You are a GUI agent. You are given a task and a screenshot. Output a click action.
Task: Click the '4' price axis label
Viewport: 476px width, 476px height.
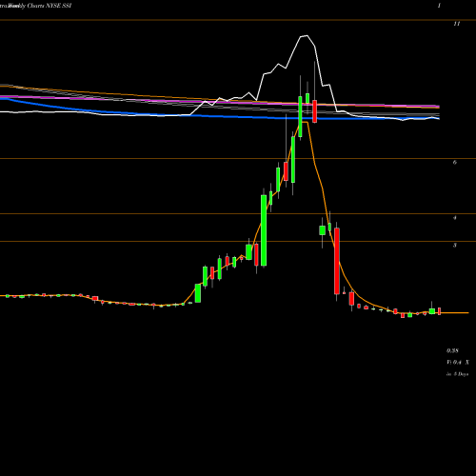tap(455, 218)
